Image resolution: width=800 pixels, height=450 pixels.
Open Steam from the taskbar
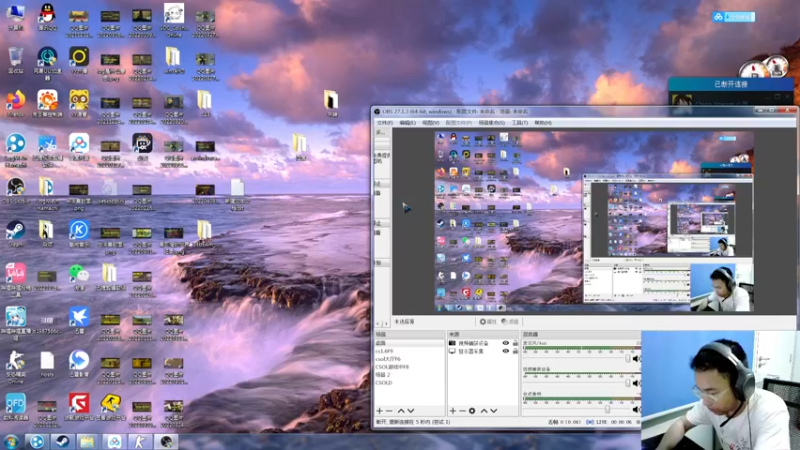[x=63, y=441]
